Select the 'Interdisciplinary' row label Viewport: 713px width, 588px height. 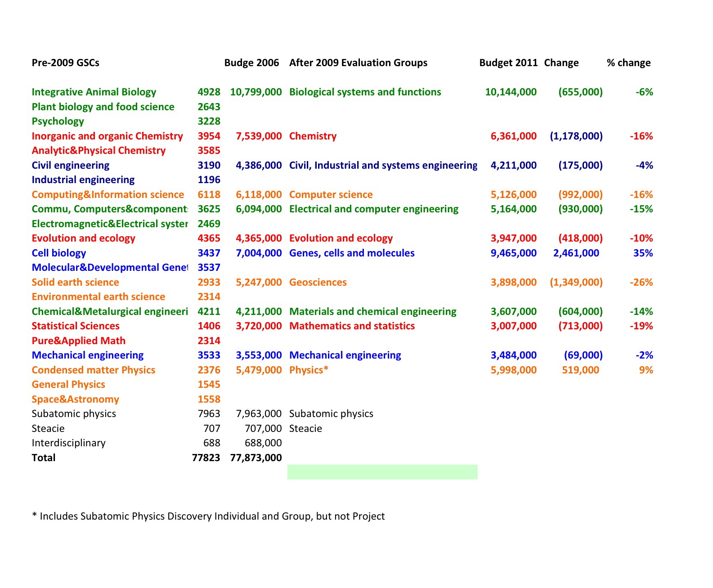[68, 443]
